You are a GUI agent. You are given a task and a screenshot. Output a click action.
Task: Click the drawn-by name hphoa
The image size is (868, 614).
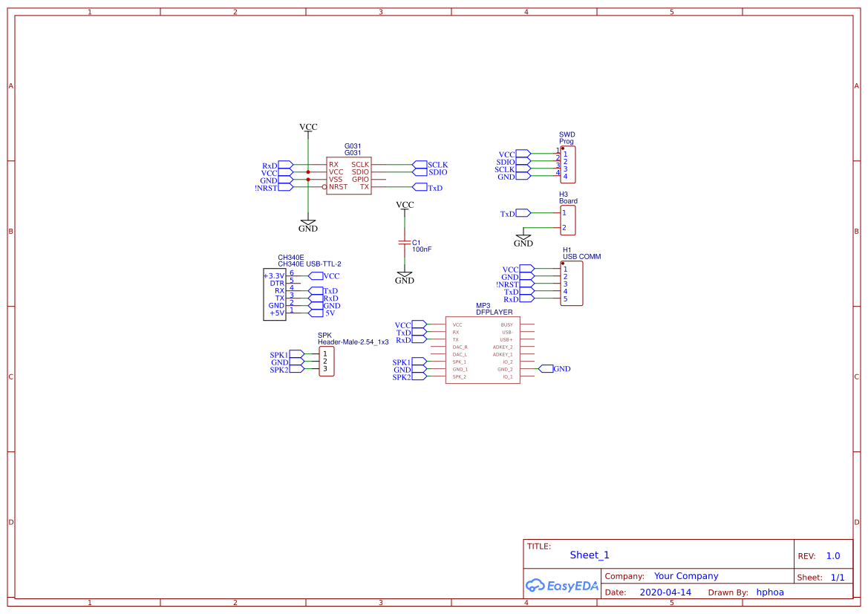(771, 592)
